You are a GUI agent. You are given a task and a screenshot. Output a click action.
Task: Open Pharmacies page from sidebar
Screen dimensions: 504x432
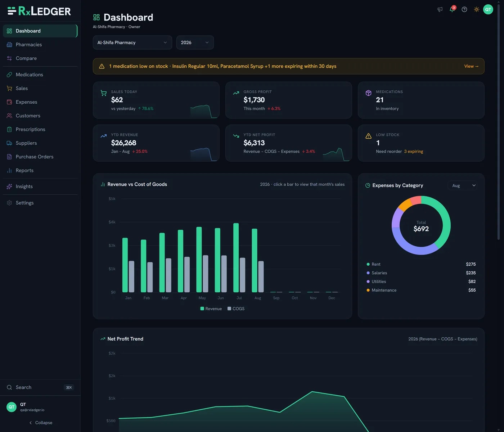(40, 45)
